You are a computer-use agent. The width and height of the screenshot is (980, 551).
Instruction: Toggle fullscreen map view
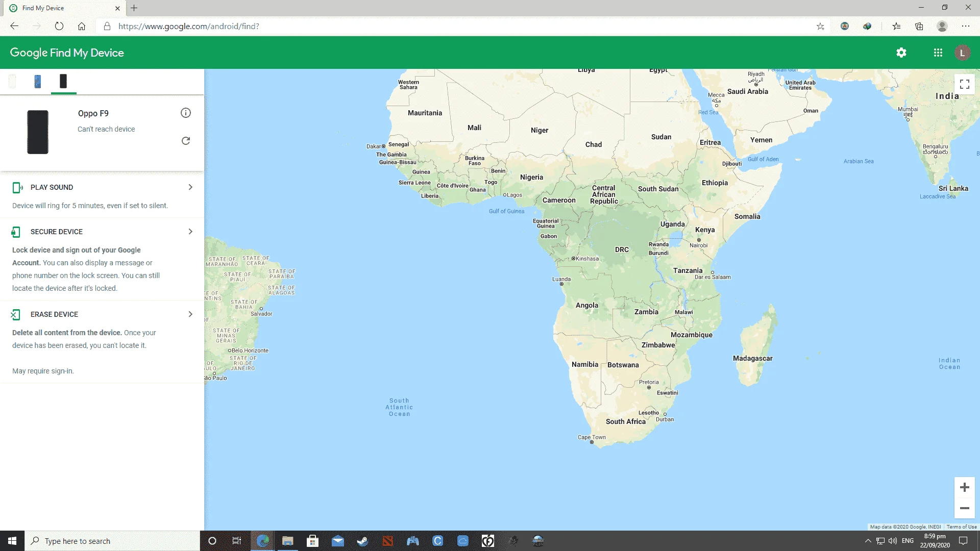pyautogui.click(x=965, y=84)
